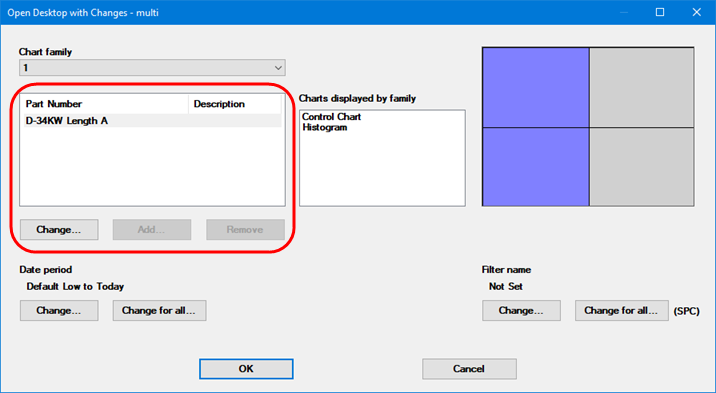
Task: Select bottom-right gray layout cell
Action: 642,167
